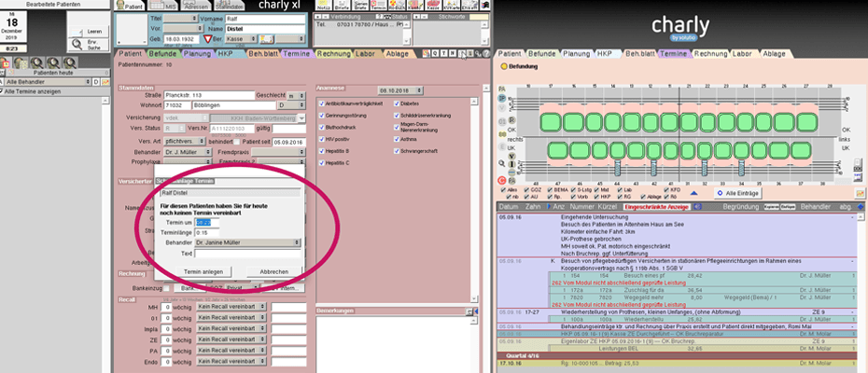The image size is (868, 373).
Task: Click the red triangle warning icon near Geb.
Action: pos(208,39)
